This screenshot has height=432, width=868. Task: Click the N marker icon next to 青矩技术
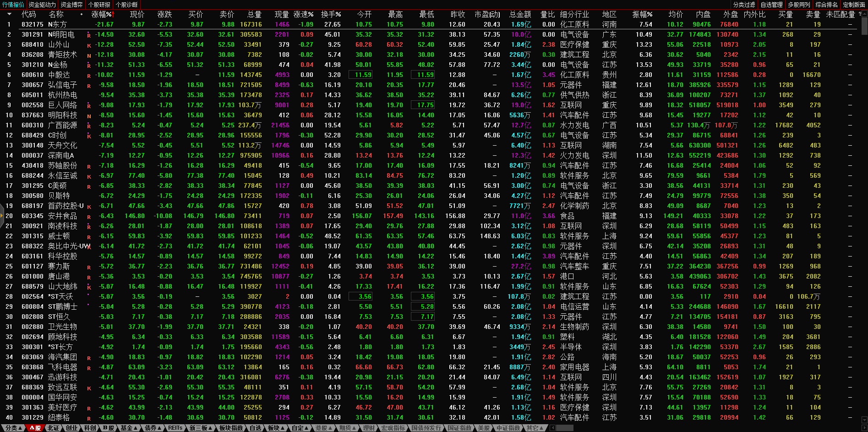[x=89, y=55]
